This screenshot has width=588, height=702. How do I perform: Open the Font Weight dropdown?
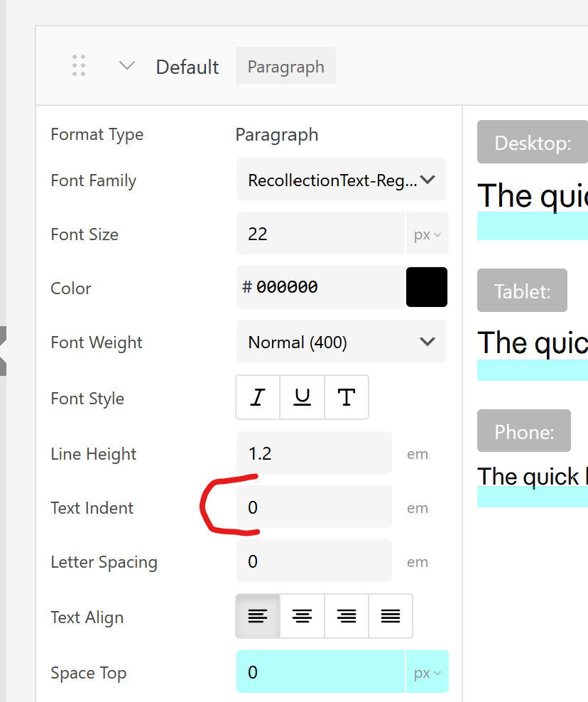point(341,342)
